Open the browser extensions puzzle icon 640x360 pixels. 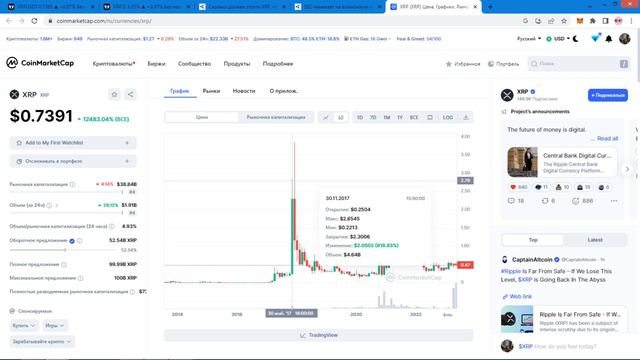(x=593, y=21)
